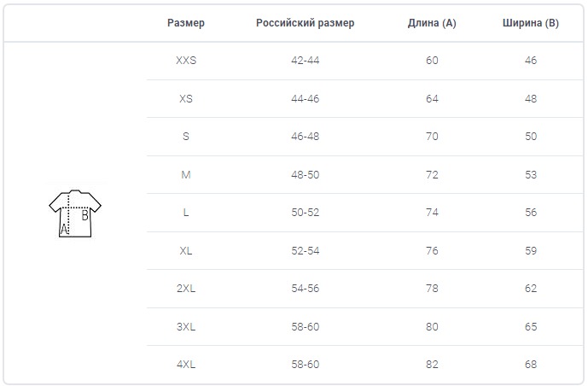Select the 2XL size label
588x386 pixels.
point(186,288)
